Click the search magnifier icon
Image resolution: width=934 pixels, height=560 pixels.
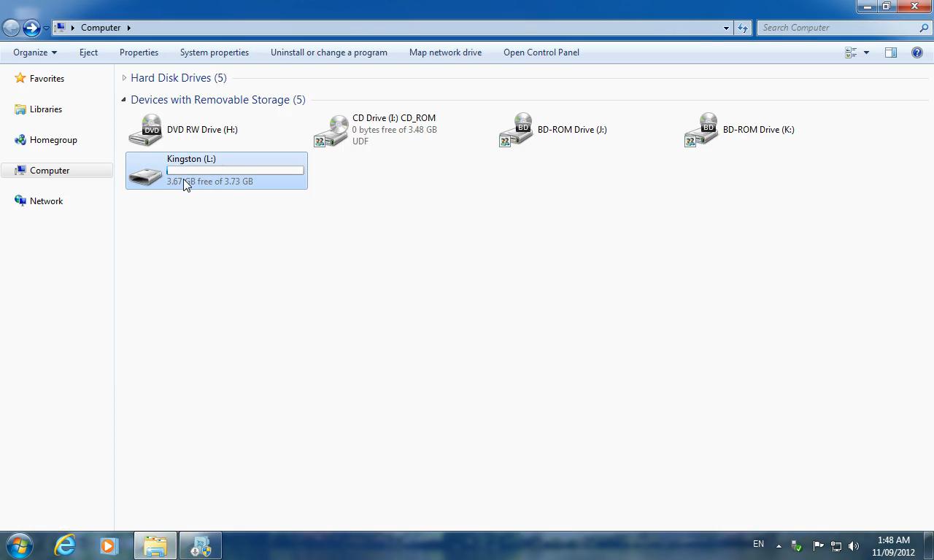click(x=925, y=28)
